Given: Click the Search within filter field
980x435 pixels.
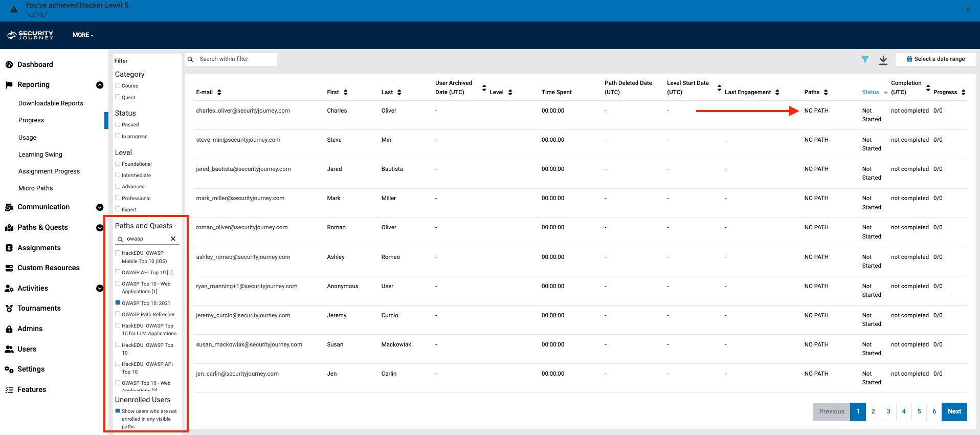Looking at the screenshot, I should (x=235, y=59).
